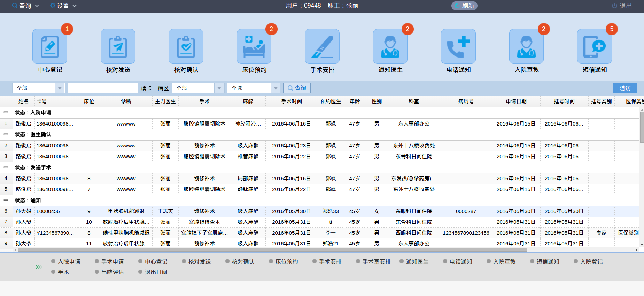Click the 刷新 refresh button

tap(464, 6)
